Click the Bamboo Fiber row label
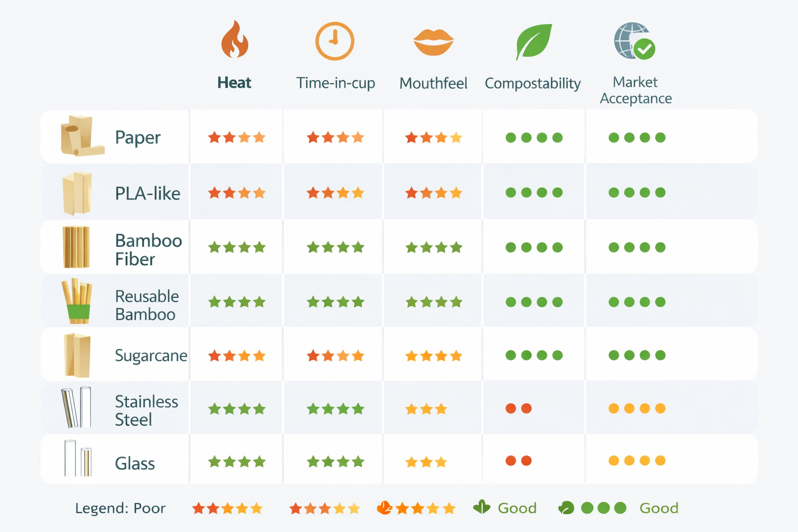This screenshot has height=532, width=798. click(148, 250)
